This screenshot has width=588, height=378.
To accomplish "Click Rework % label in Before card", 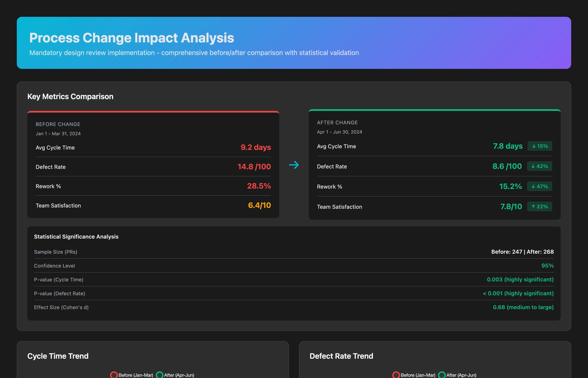I will coord(48,186).
